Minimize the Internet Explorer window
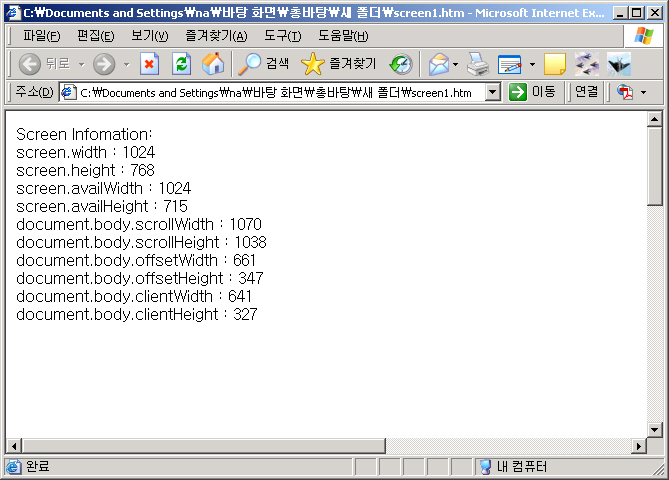 (x=621, y=13)
